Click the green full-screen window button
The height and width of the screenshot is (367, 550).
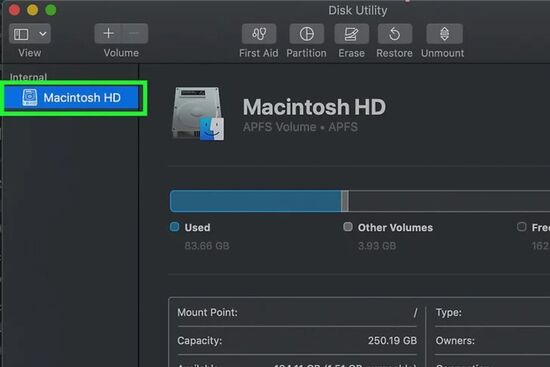coord(51,10)
